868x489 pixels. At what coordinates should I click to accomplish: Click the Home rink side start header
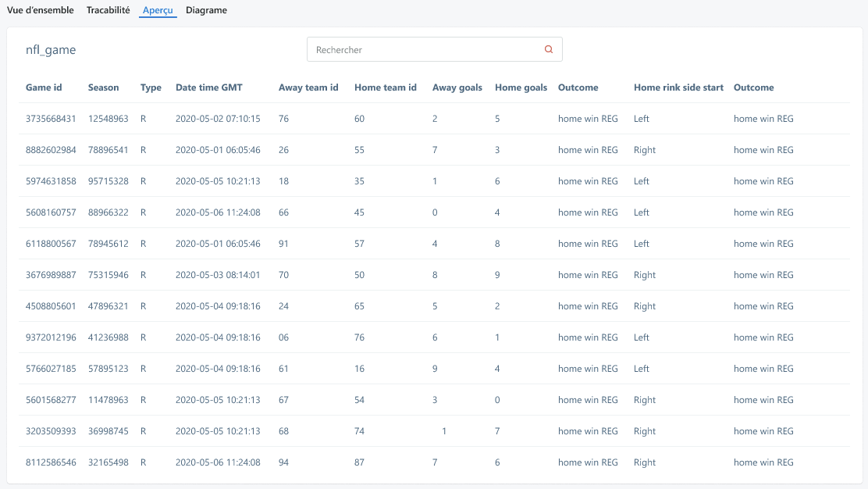pos(678,87)
